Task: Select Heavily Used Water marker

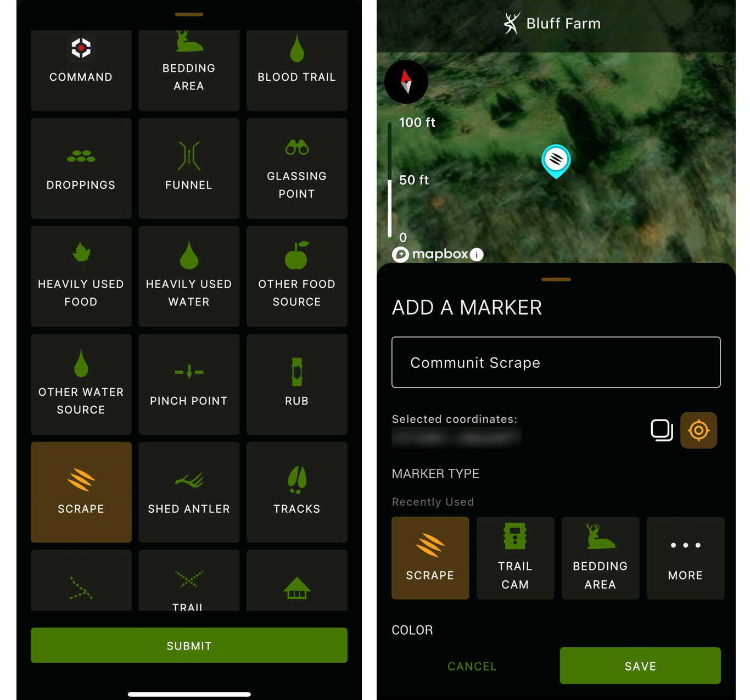Action: point(189,276)
